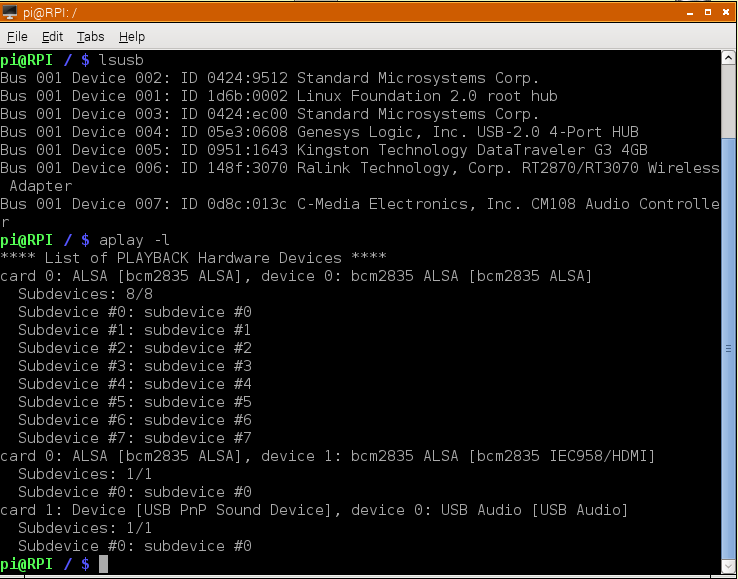The image size is (738, 579).
Task: Click the scrollbar up arrow
Action: tap(729, 57)
